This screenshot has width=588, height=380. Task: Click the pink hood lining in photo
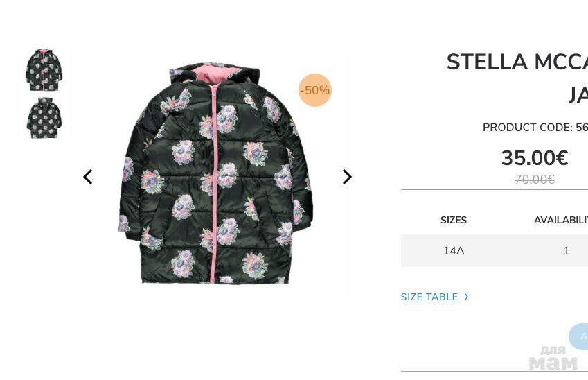216,74
